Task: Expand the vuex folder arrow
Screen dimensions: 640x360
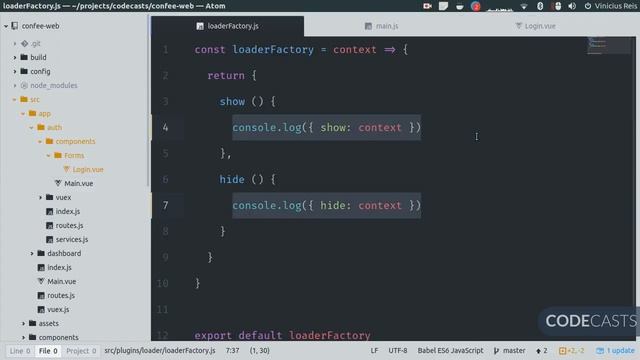Action: point(40,198)
